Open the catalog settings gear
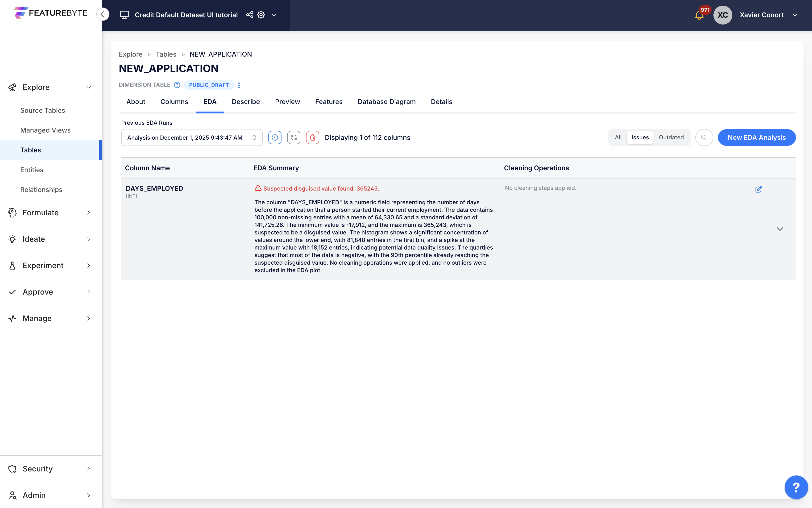 pos(261,15)
